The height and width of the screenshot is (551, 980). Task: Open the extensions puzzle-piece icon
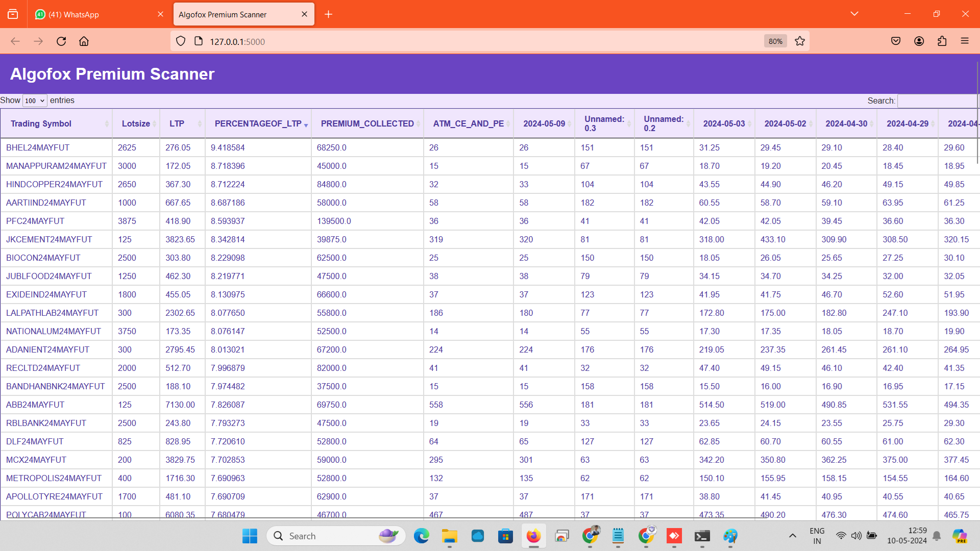pyautogui.click(x=942, y=41)
